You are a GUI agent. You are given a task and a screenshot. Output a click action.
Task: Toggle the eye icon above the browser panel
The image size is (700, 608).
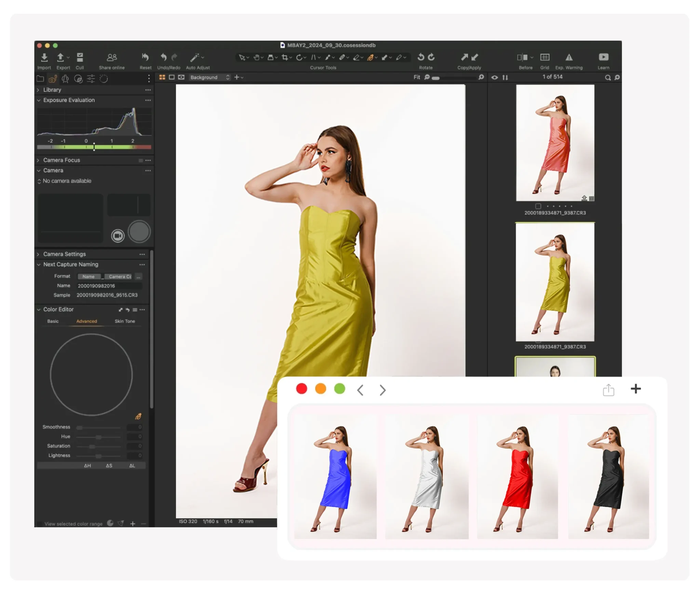pos(495,78)
